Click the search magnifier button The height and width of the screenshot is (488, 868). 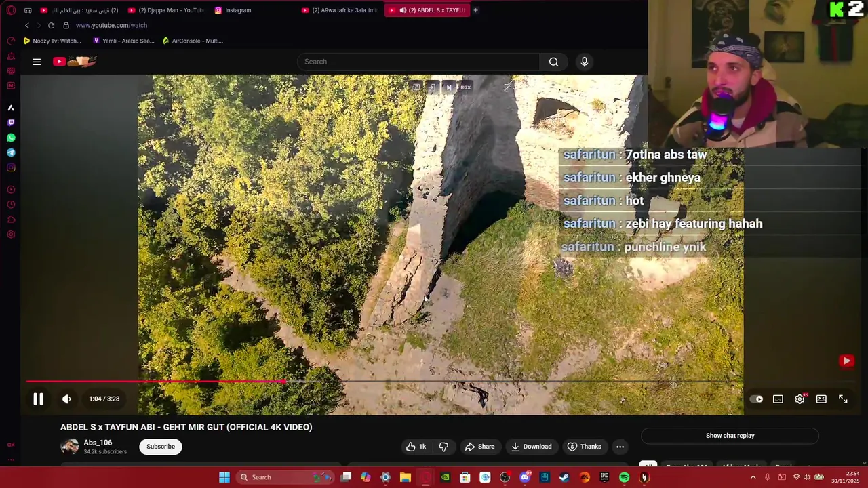click(553, 62)
